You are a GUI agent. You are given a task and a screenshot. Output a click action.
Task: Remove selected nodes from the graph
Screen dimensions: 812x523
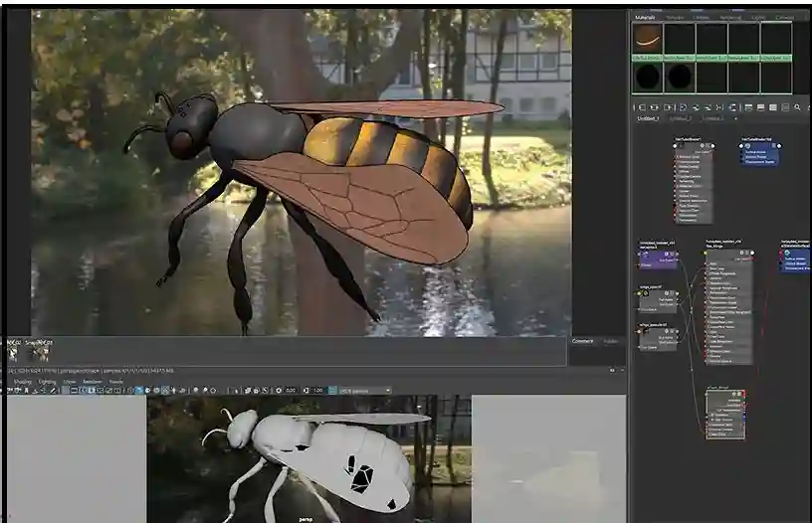(x=707, y=107)
